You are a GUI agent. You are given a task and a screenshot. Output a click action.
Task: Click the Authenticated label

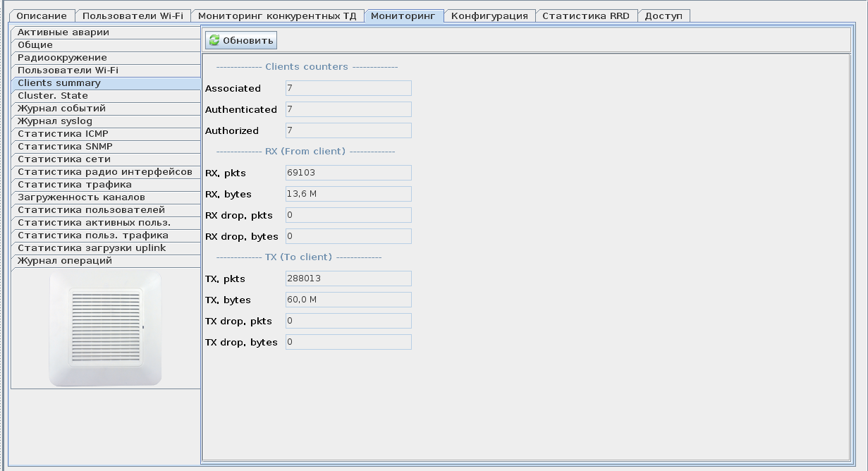click(x=241, y=109)
